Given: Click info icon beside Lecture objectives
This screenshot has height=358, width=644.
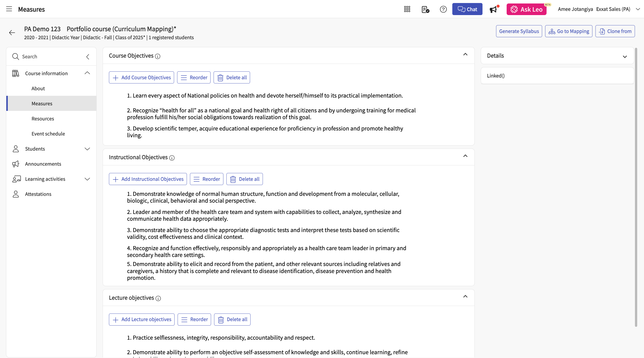Looking at the screenshot, I should tap(158, 298).
